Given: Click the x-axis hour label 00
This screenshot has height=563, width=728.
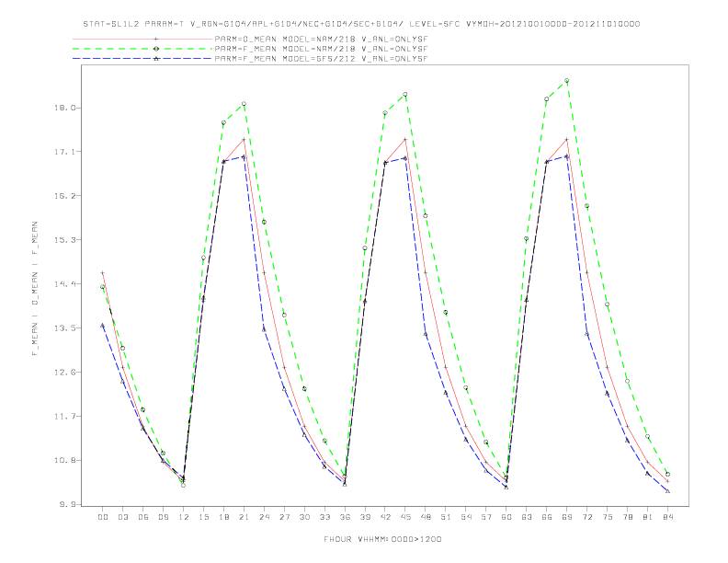Looking at the screenshot, I should 103,517.
